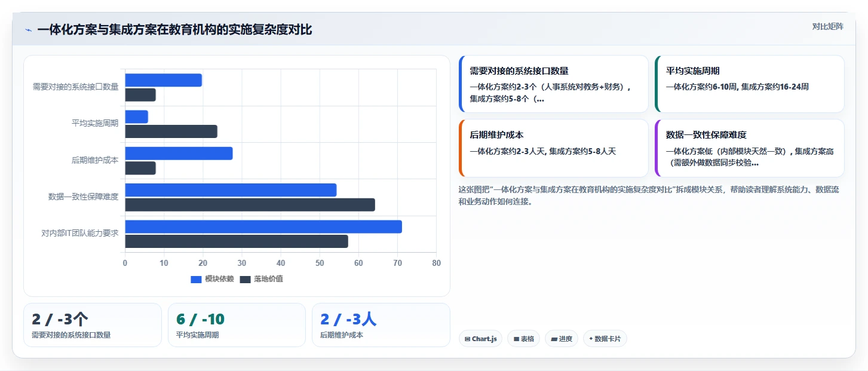The height and width of the screenshot is (371, 868).
Task: Open the 后期维护成本 info card
Action: click(553, 148)
